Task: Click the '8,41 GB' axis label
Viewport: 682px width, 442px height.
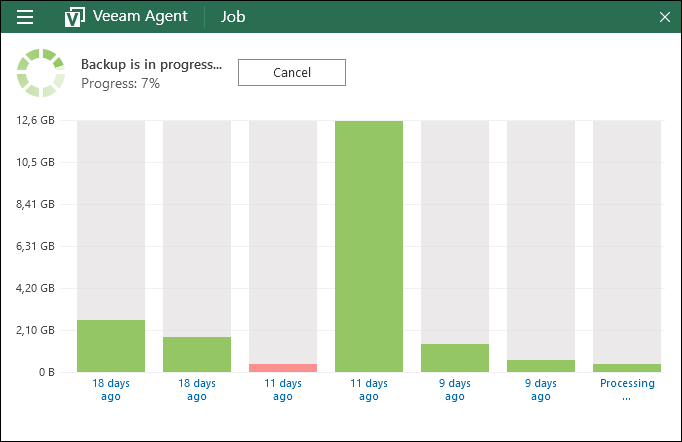Action: point(35,204)
